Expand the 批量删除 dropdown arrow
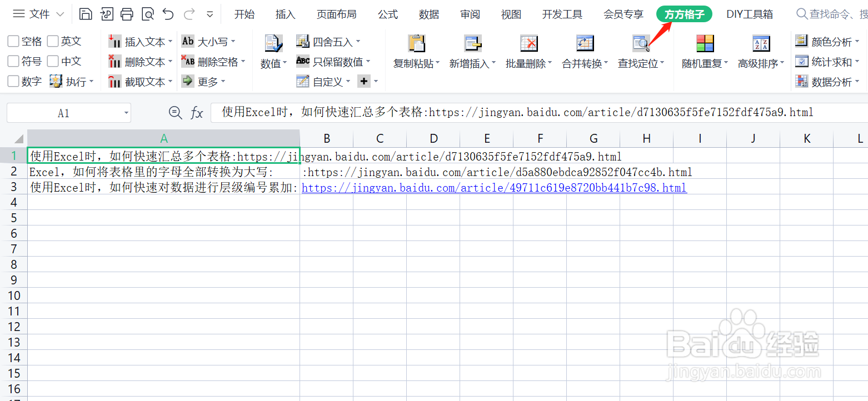The width and height of the screenshot is (868, 401). pyautogui.click(x=550, y=63)
